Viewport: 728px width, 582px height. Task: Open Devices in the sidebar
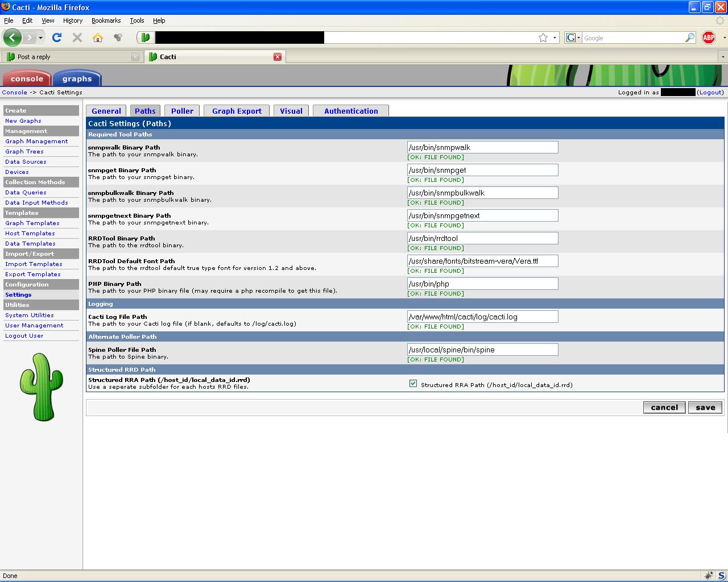17,172
